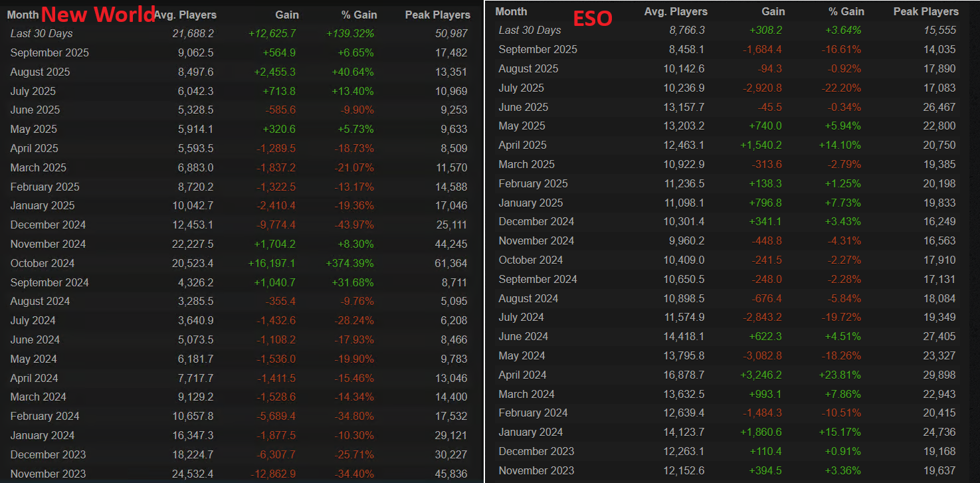Viewport: 980px width, 483px height.
Task: Select the +15.17% gain percentage
Action: (x=838, y=432)
